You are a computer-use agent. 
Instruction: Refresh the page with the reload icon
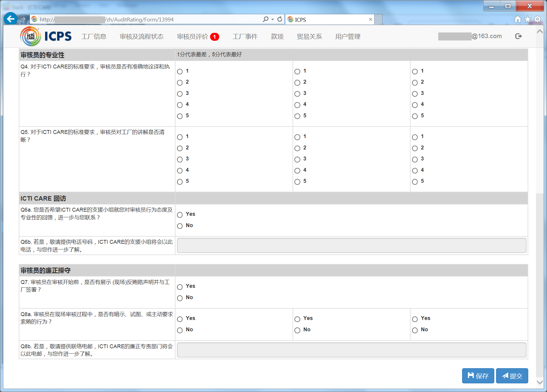pyautogui.click(x=280, y=19)
